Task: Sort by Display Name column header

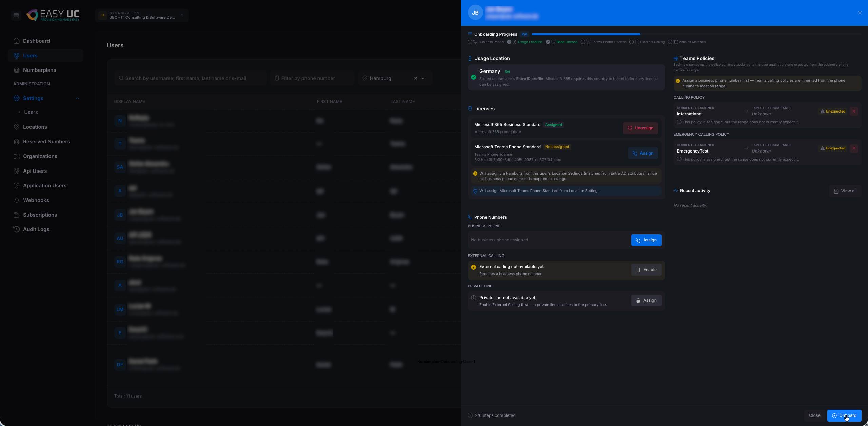Action: click(x=130, y=102)
